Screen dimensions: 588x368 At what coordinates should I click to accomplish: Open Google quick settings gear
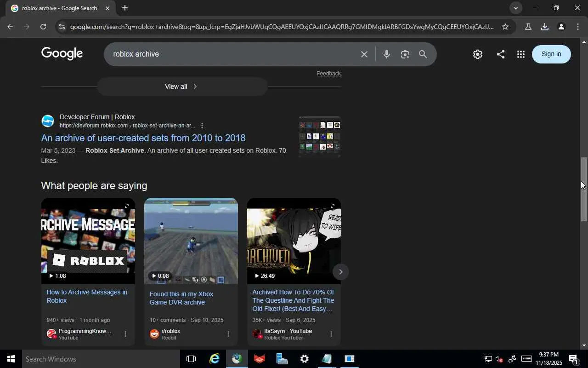(x=478, y=54)
